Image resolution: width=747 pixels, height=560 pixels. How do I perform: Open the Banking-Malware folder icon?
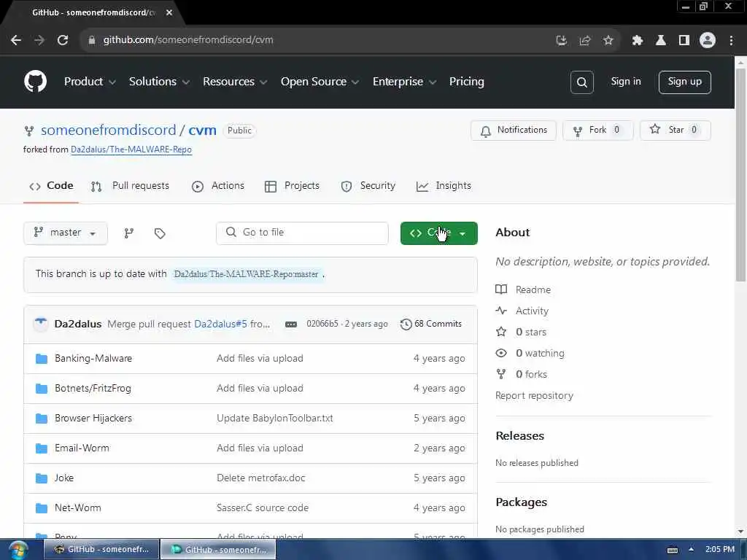pyautogui.click(x=42, y=359)
